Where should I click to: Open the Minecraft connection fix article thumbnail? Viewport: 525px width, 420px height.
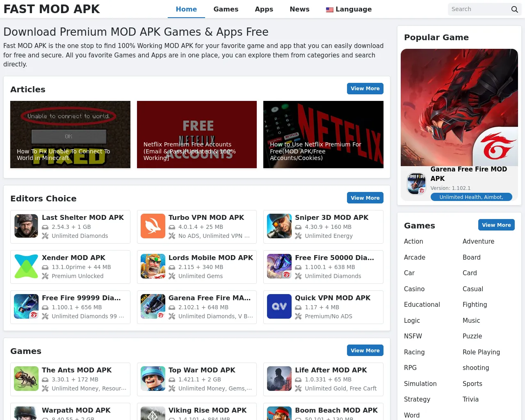point(70,135)
